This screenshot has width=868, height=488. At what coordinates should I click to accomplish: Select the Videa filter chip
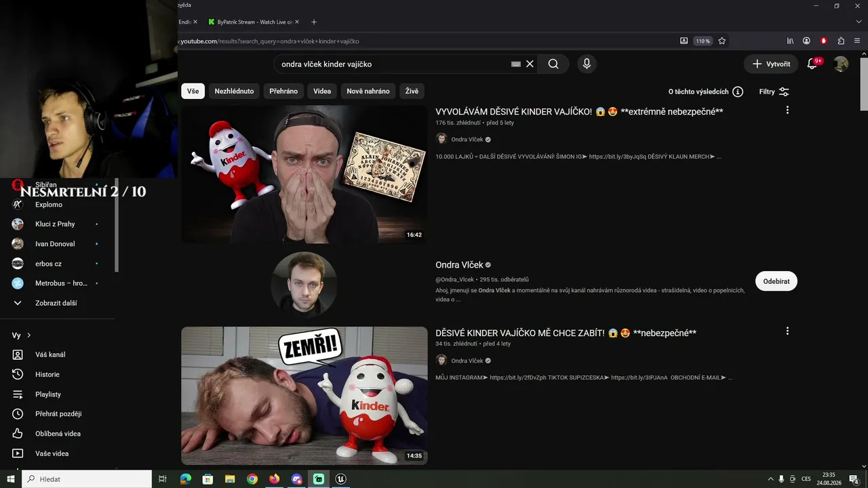322,91
